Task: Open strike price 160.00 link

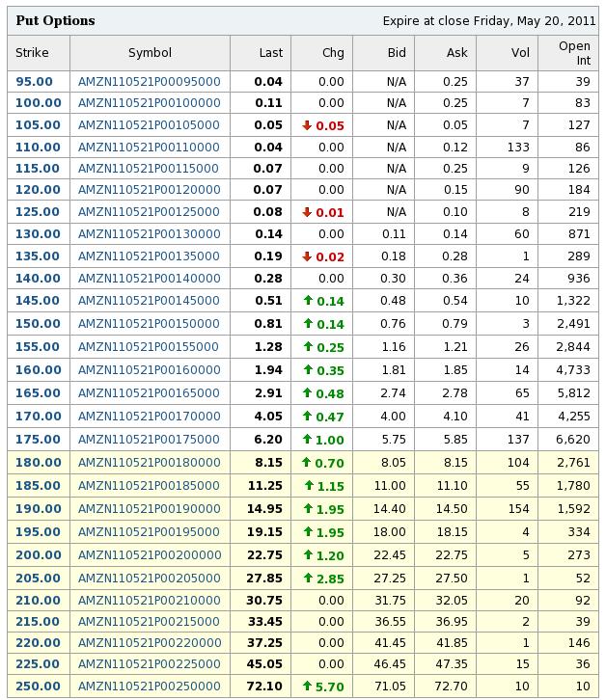Action: [38, 370]
